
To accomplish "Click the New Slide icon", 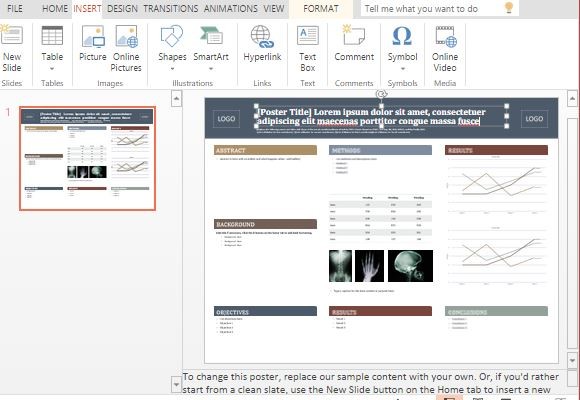I will pyautogui.click(x=12, y=35).
